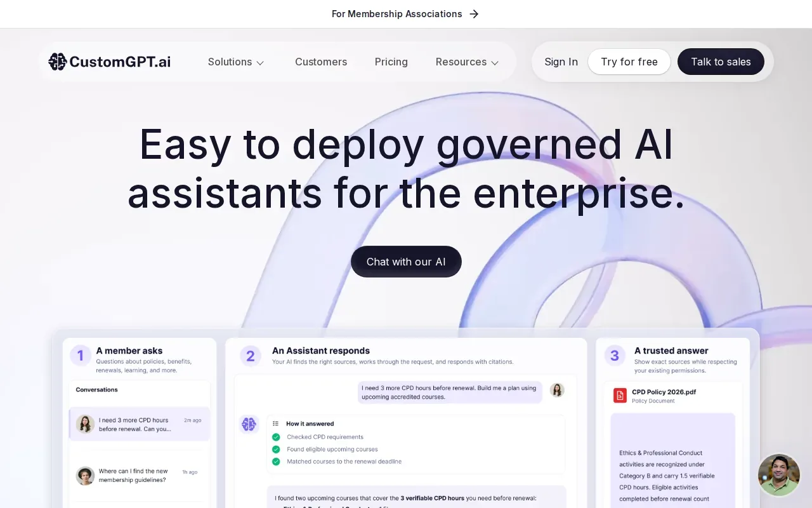Click the user message about building a CPD plan
The image size is (812, 508).
pos(449,392)
